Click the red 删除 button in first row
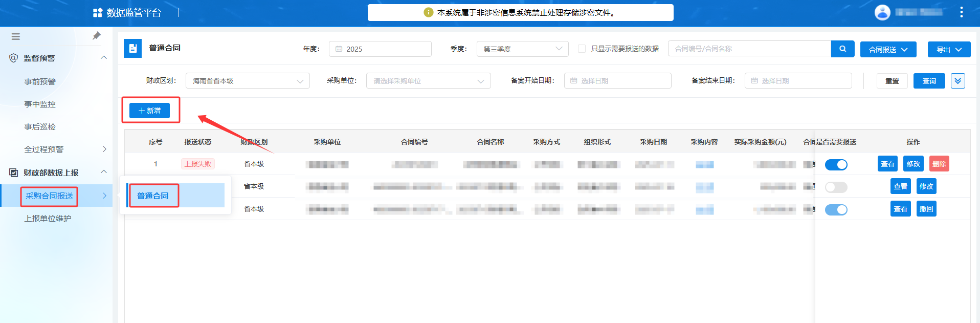Image resolution: width=980 pixels, height=323 pixels. tap(939, 164)
